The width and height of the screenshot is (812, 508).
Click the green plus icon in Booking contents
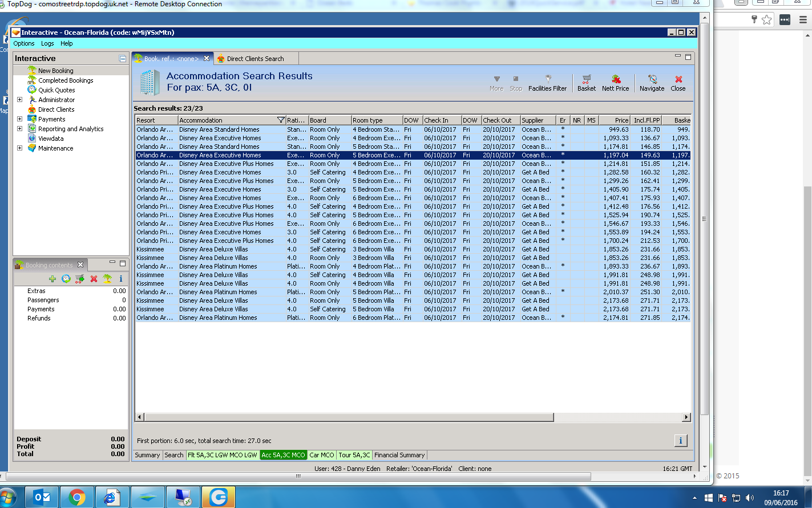click(52, 279)
